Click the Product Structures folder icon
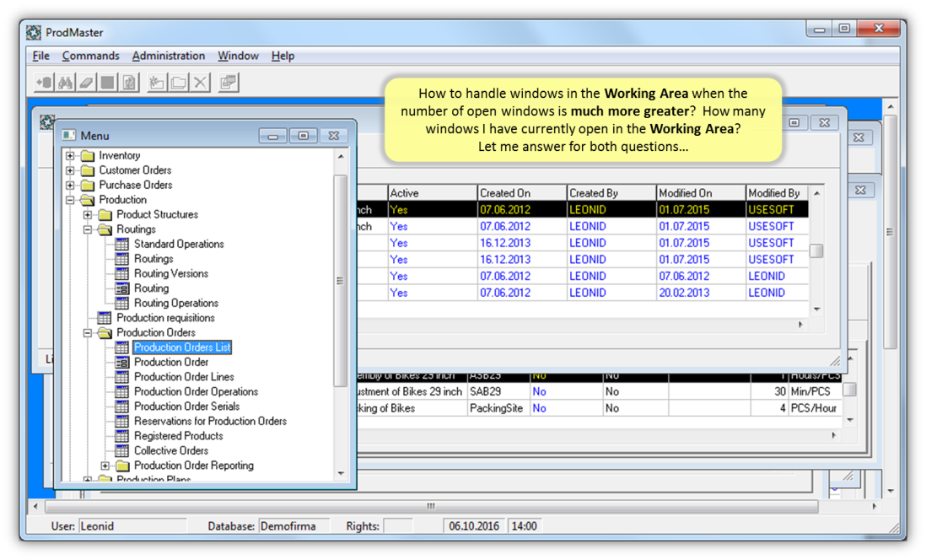The image size is (926, 560). coord(105,214)
